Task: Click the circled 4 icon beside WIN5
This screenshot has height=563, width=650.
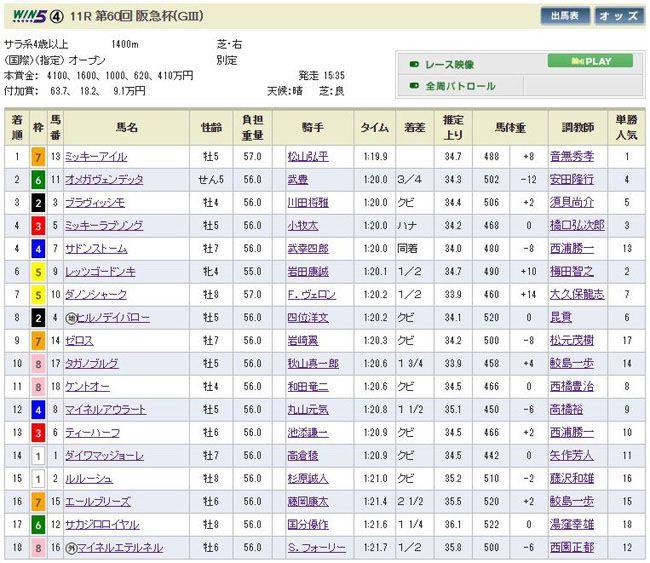Action: (x=58, y=15)
